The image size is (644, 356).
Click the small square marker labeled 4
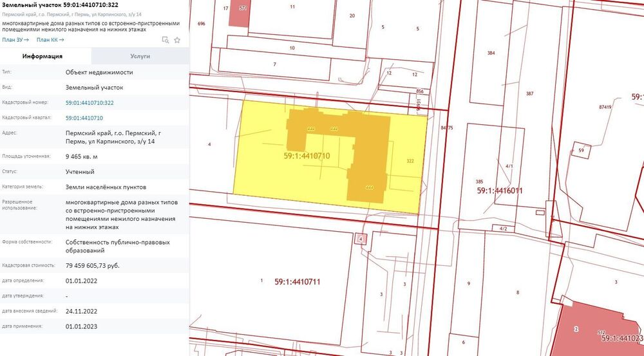[361, 238]
